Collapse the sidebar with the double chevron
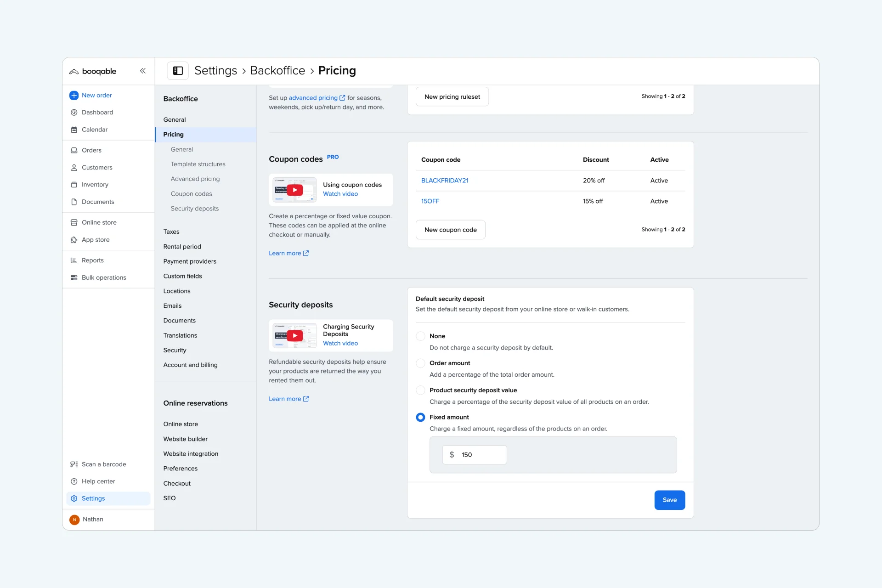Image resolution: width=882 pixels, height=588 pixels. click(143, 71)
